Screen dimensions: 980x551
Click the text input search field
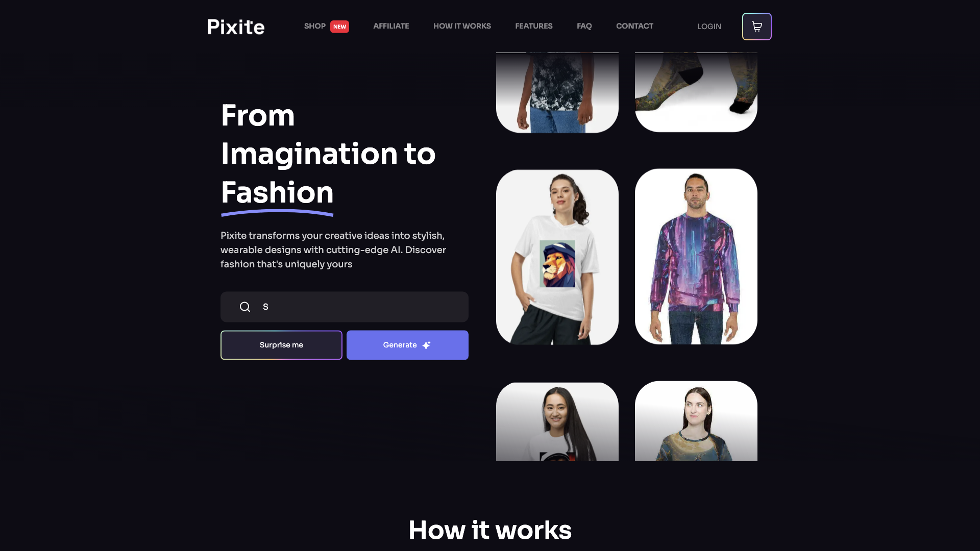[344, 307]
